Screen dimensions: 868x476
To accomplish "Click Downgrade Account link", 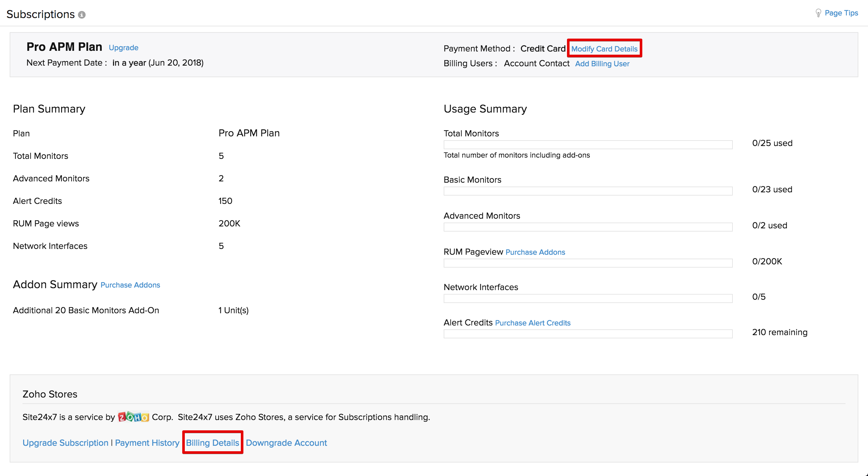I will tap(286, 443).
